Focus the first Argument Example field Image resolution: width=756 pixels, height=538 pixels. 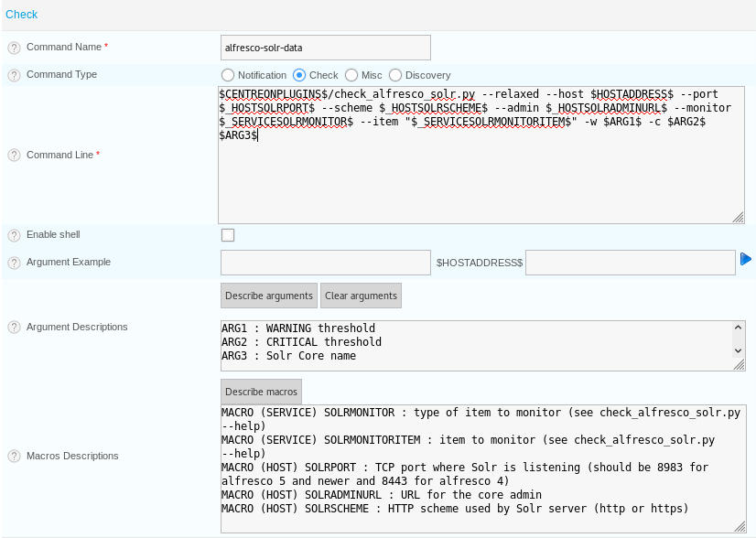coord(326,263)
